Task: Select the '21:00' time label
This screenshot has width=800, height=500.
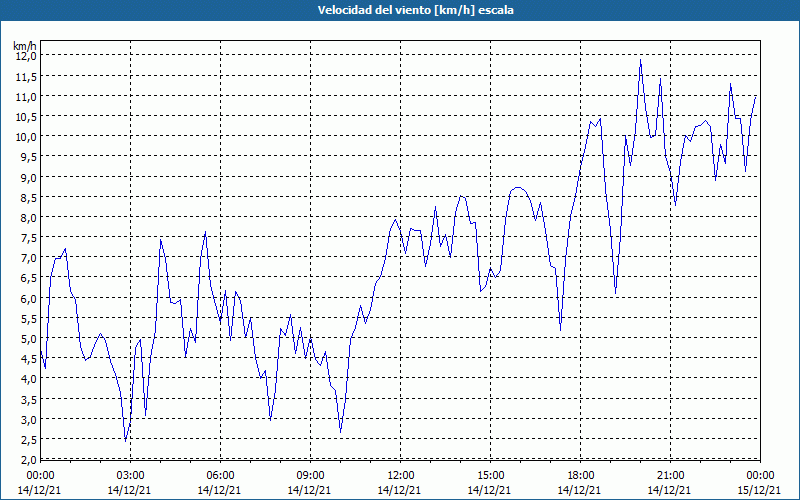Action: [670, 476]
